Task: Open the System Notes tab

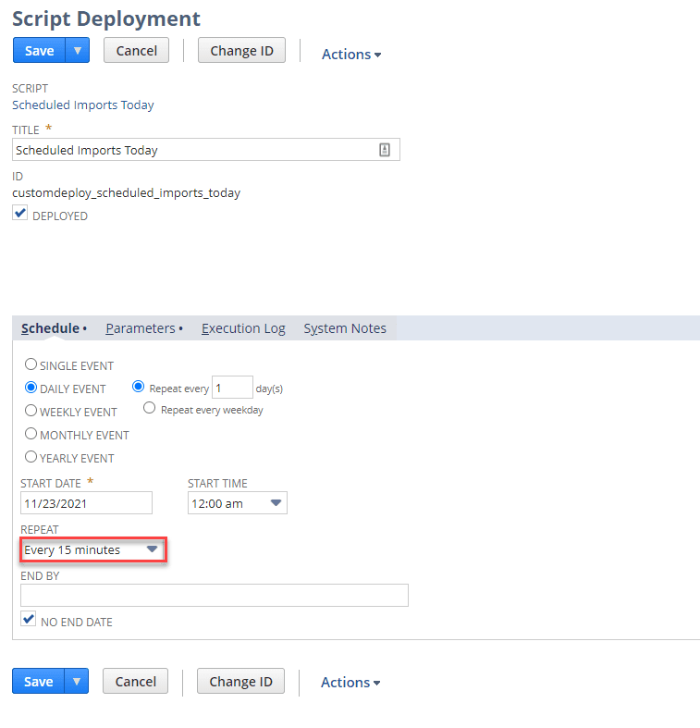Action: [x=345, y=328]
